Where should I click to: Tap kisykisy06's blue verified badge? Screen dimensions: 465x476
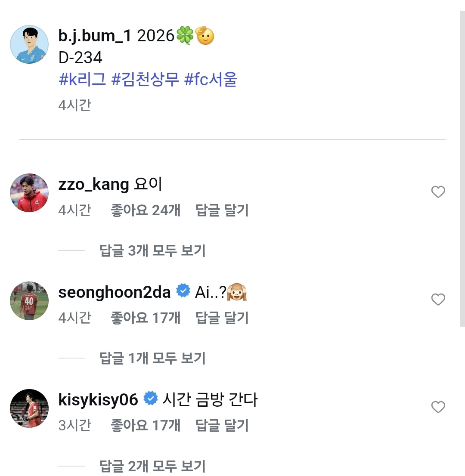[x=150, y=399]
